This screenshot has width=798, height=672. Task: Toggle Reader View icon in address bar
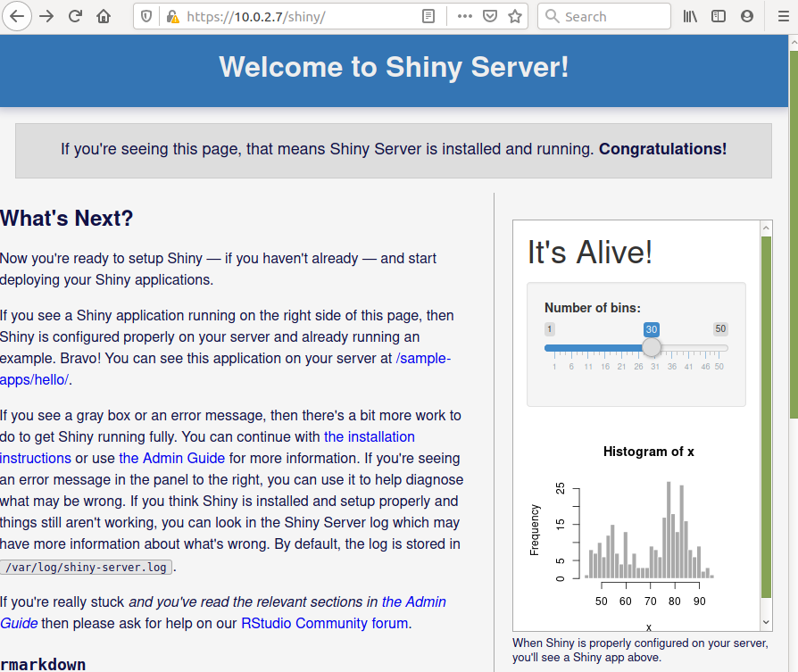(x=428, y=17)
